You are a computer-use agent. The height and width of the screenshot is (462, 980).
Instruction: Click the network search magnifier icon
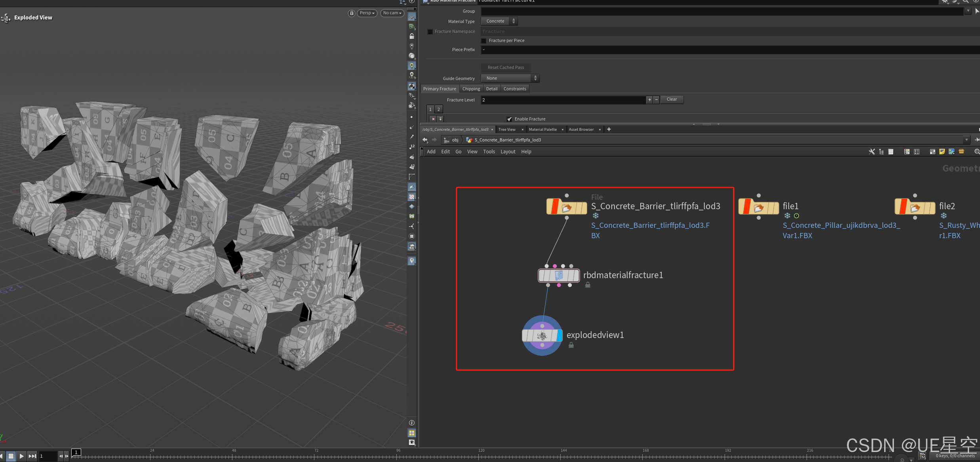click(976, 152)
